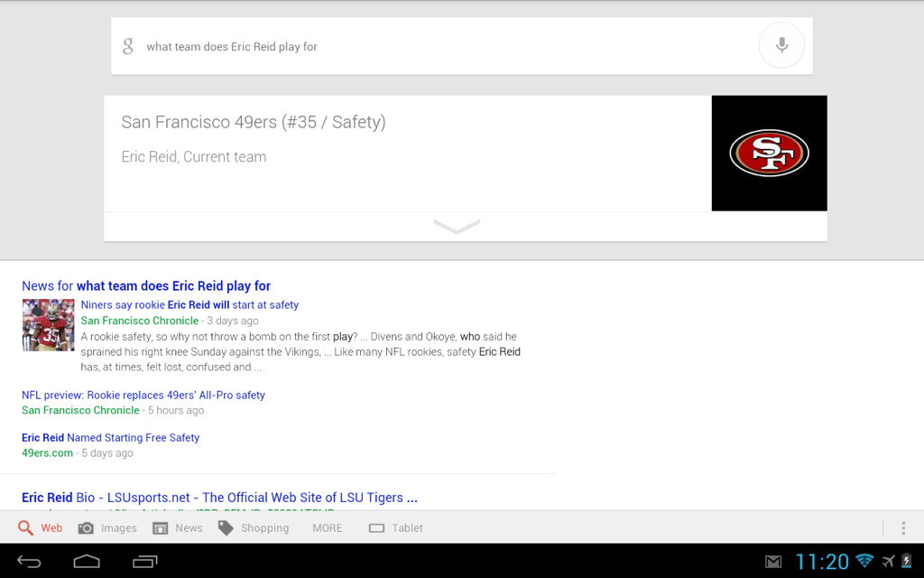Switch to the Shopping tab
This screenshot has width=924, height=578.
(x=254, y=527)
